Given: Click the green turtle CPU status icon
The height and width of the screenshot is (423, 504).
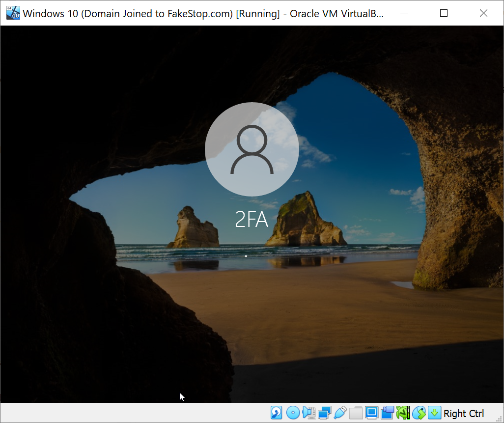Looking at the screenshot, I should [x=403, y=413].
